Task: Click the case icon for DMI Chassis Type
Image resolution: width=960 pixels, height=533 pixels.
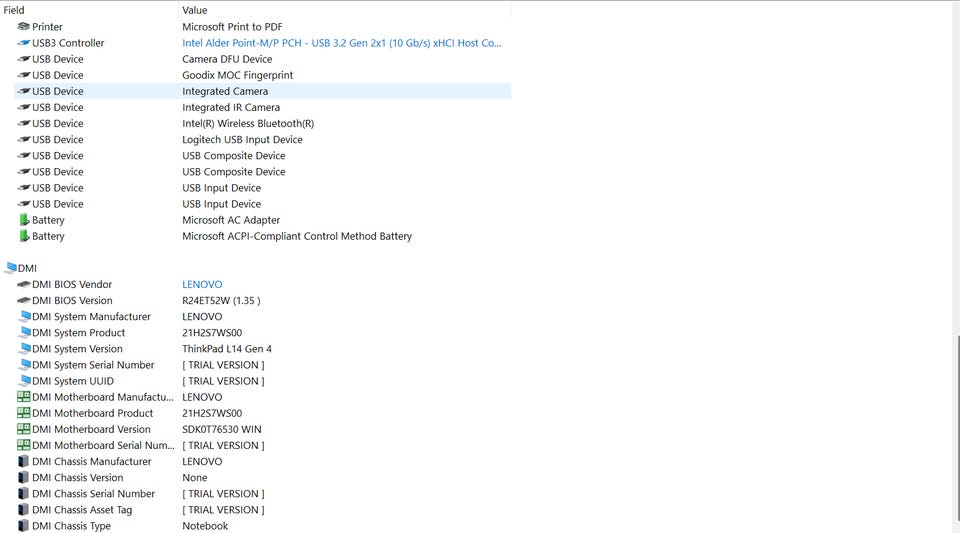Action: coord(23,526)
